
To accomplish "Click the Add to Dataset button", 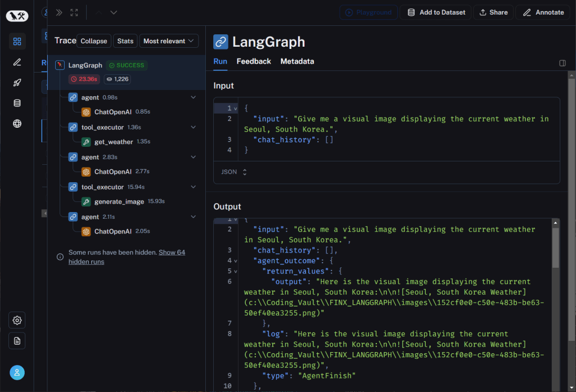I will point(436,12).
